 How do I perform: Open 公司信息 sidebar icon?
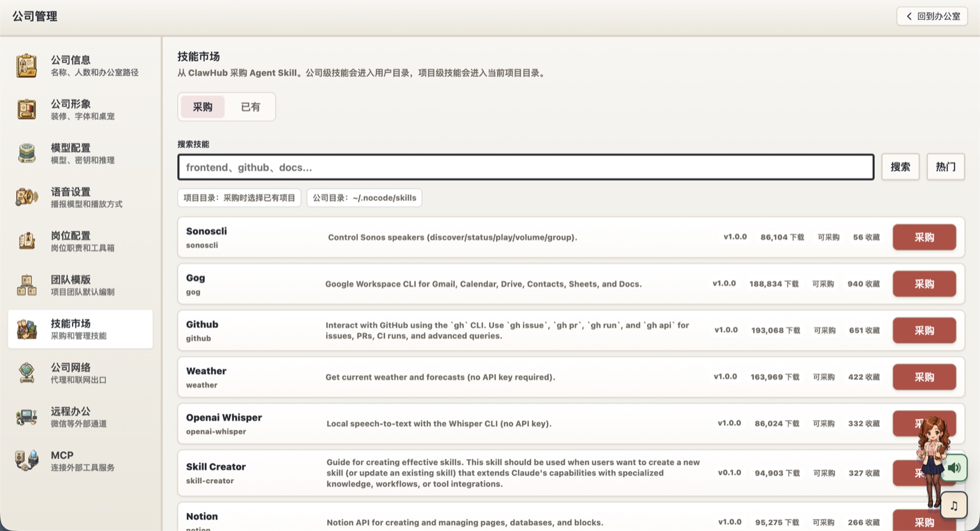26,66
